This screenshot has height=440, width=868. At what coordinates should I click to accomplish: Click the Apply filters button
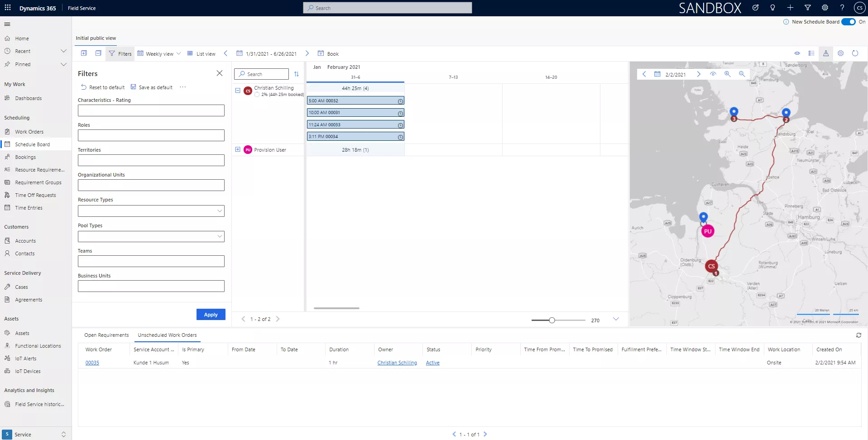(x=211, y=315)
